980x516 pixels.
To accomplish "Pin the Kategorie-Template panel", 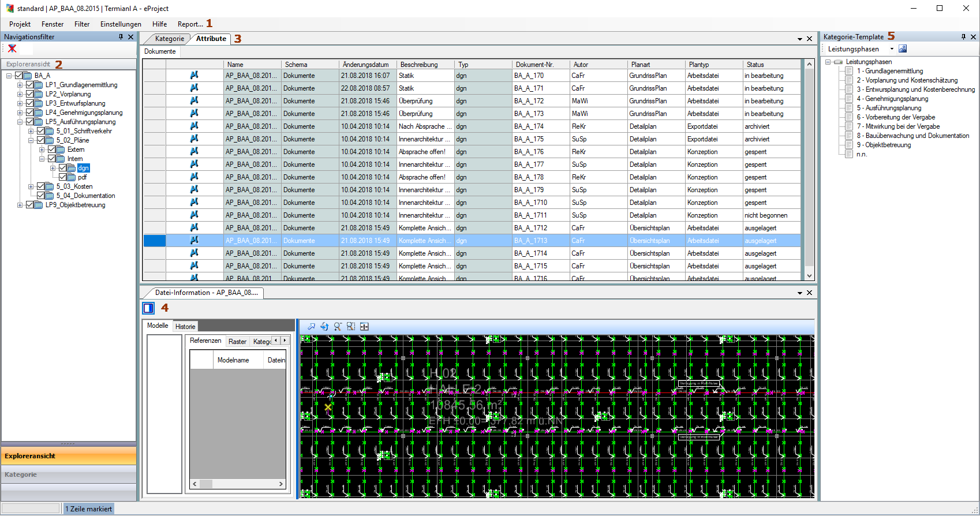I will 963,37.
